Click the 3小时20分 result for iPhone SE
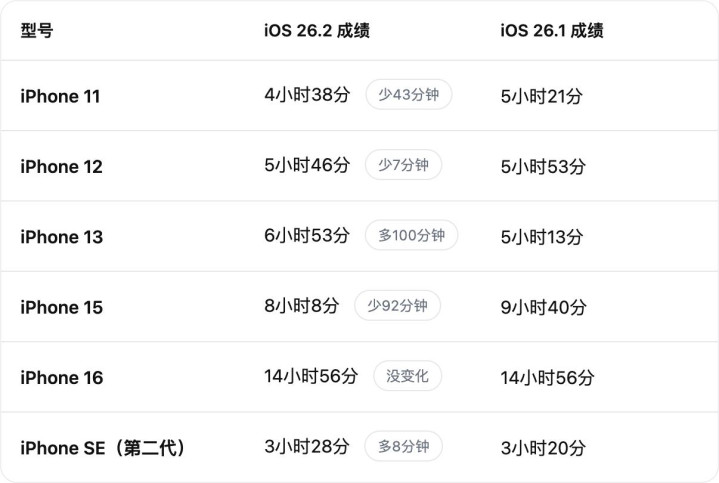719x483 pixels. [x=543, y=448]
